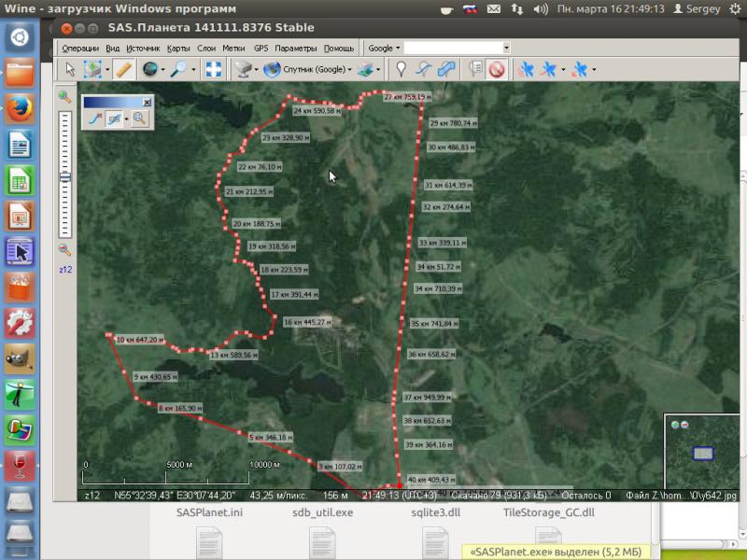
Task: Add a new polygon with polygon icon
Action: [446, 69]
